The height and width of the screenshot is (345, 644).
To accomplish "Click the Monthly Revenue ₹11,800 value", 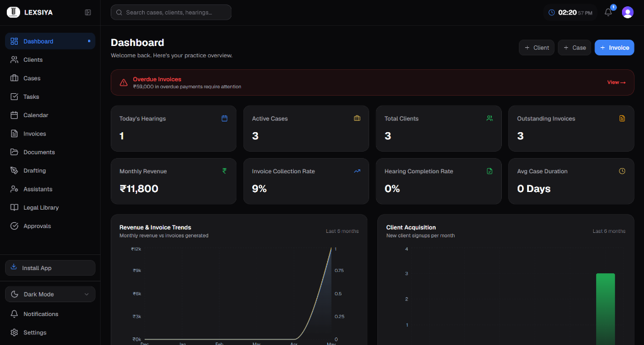I will click(x=139, y=189).
